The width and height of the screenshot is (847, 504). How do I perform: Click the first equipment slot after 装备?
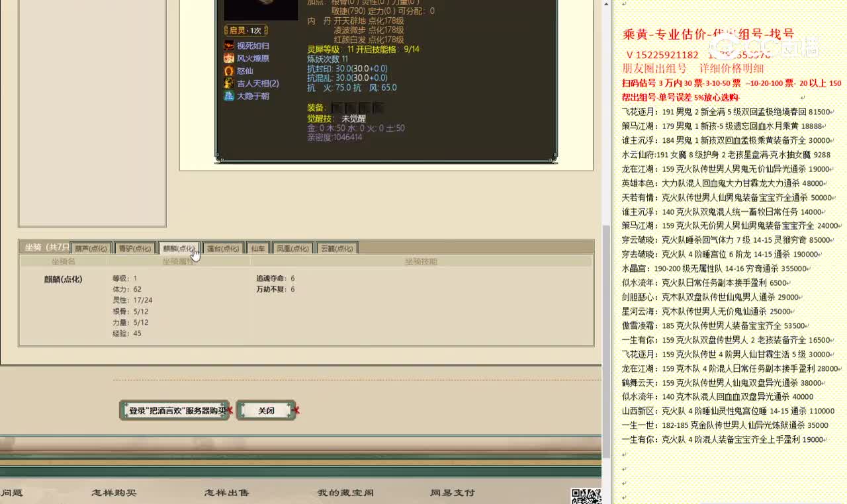337,108
